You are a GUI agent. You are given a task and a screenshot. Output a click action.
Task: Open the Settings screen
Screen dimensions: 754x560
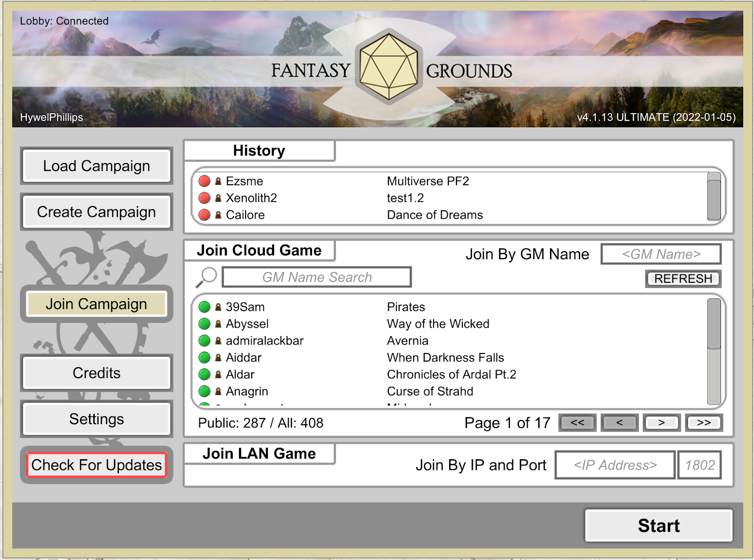[97, 419]
